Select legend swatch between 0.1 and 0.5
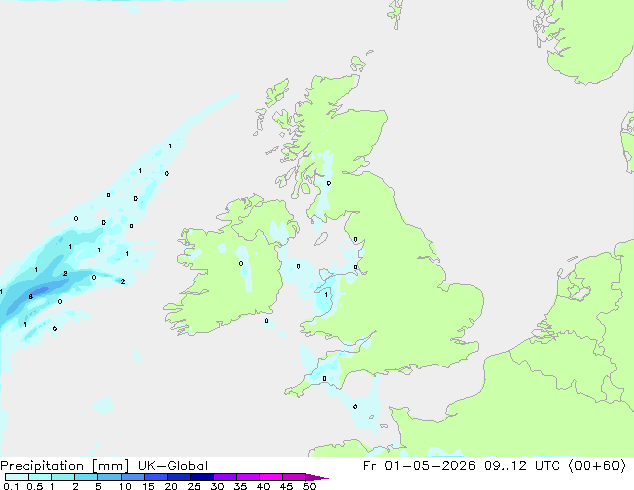The image size is (634, 490). [17, 477]
